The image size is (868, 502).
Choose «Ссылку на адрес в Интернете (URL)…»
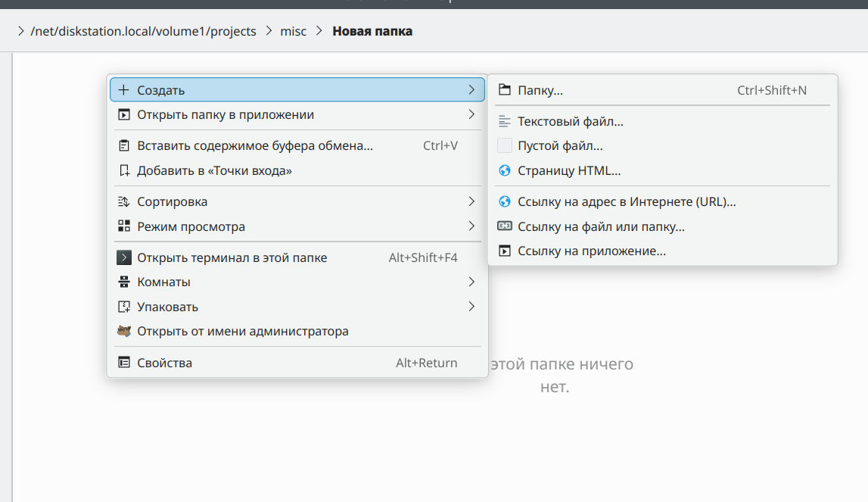(x=627, y=202)
